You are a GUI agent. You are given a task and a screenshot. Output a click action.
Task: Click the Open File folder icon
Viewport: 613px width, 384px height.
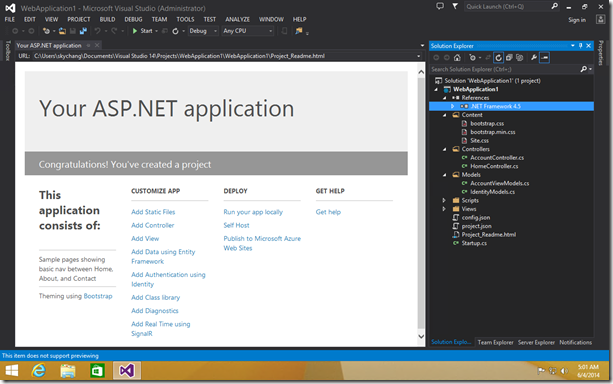[x=62, y=31]
